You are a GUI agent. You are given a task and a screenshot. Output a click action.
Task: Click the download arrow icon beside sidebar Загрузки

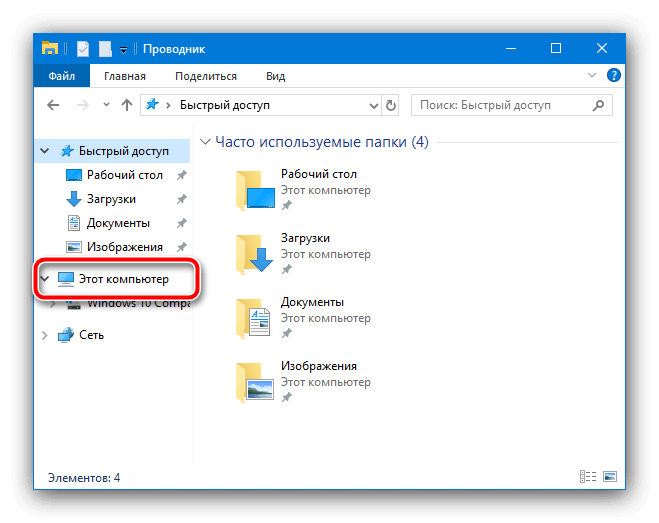click(x=74, y=199)
